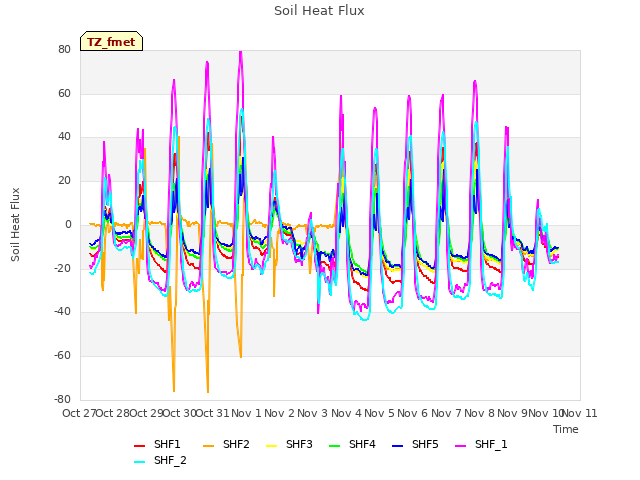Select the SHF_1 legend entry
The height and width of the screenshot is (480, 640).
(481, 444)
